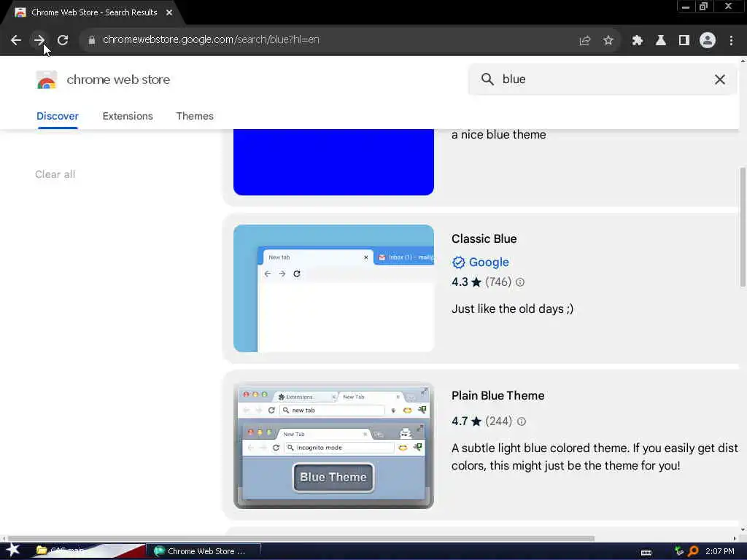Reload the Chrome Web Store page
Viewport: 747px width, 560px height.
click(x=63, y=40)
